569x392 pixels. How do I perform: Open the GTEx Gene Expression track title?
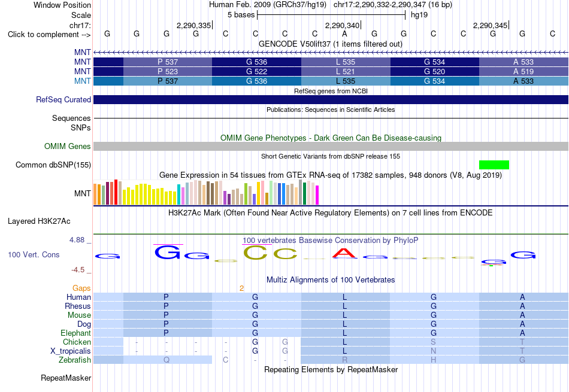[331, 175]
